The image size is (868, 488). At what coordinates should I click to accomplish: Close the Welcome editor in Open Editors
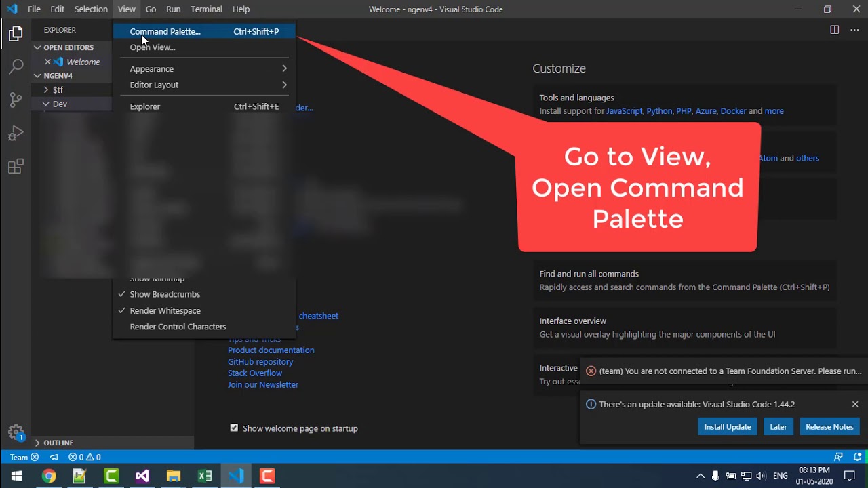tap(47, 62)
